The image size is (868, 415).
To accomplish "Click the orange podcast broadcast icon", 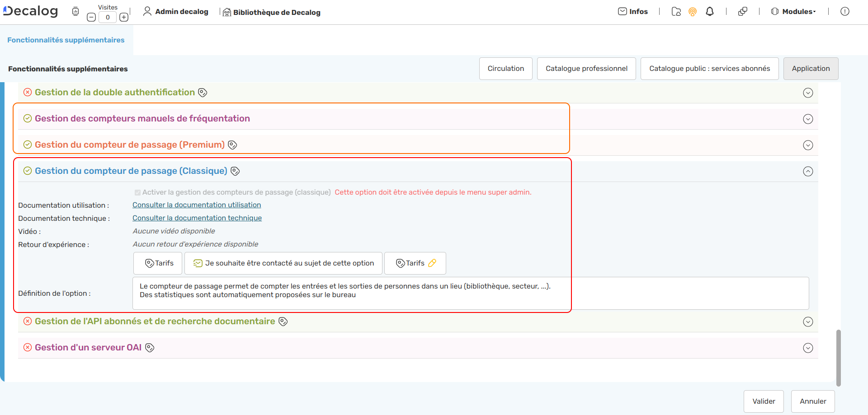I will 693,12.
